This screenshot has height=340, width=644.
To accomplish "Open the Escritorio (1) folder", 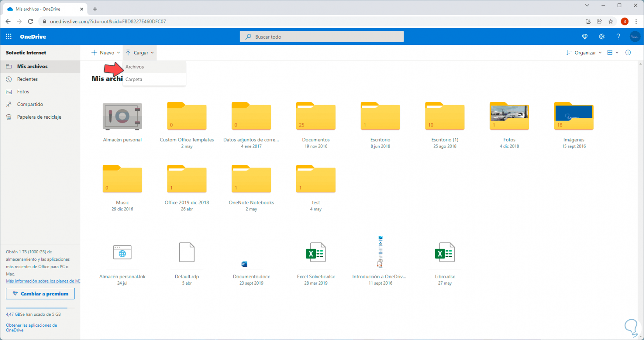I will click(445, 116).
